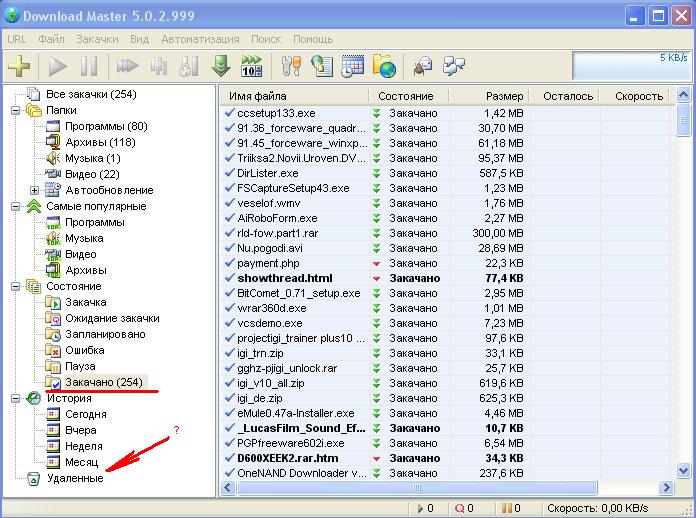Screen dimensions: 696x518
Task: Click the Start download play icon
Action: [58, 67]
